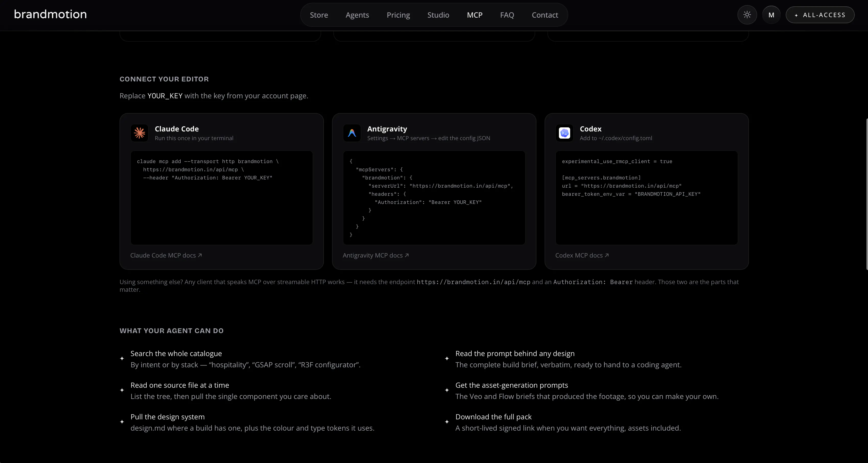The width and height of the screenshot is (868, 463).
Task: Open the Codex MCP docs link
Action: (x=582, y=255)
